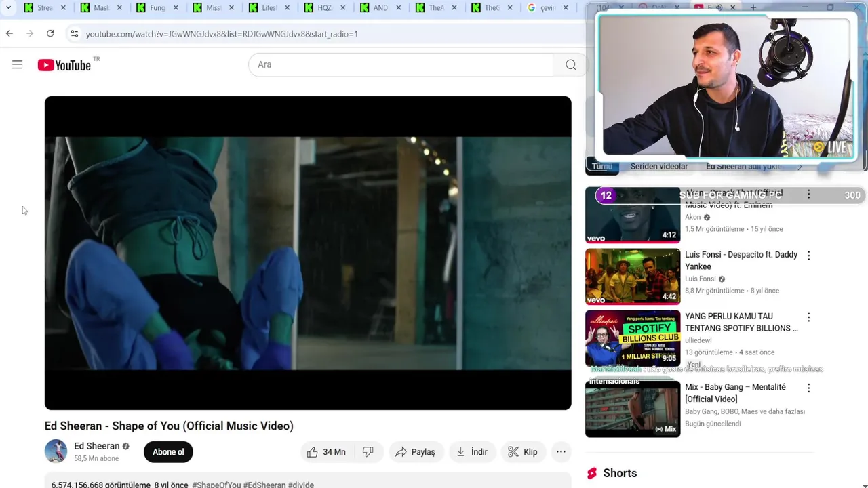Open the Baby Gang Mentalité mix thumbnail
This screenshot has width=868, height=488.
(633, 409)
